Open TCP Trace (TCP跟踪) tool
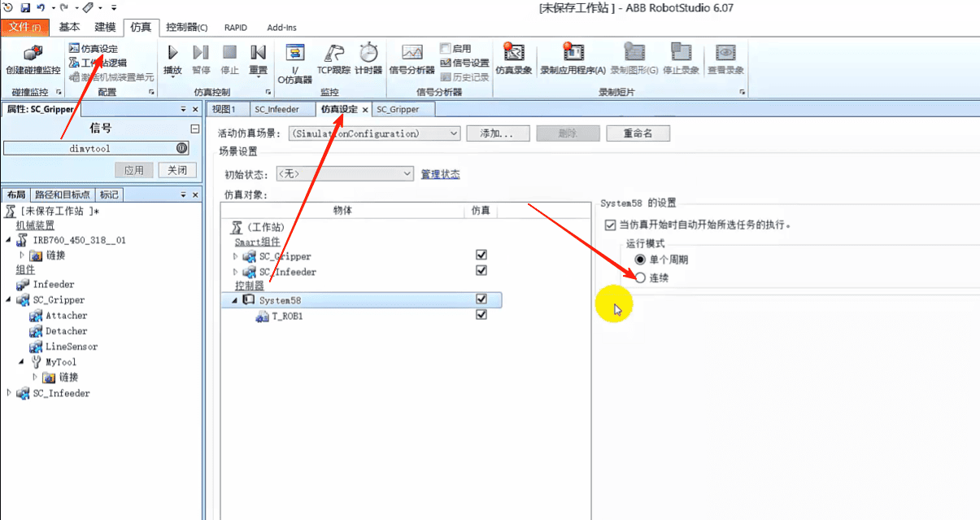This screenshot has height=520, width=980. (x=333, y=61)
